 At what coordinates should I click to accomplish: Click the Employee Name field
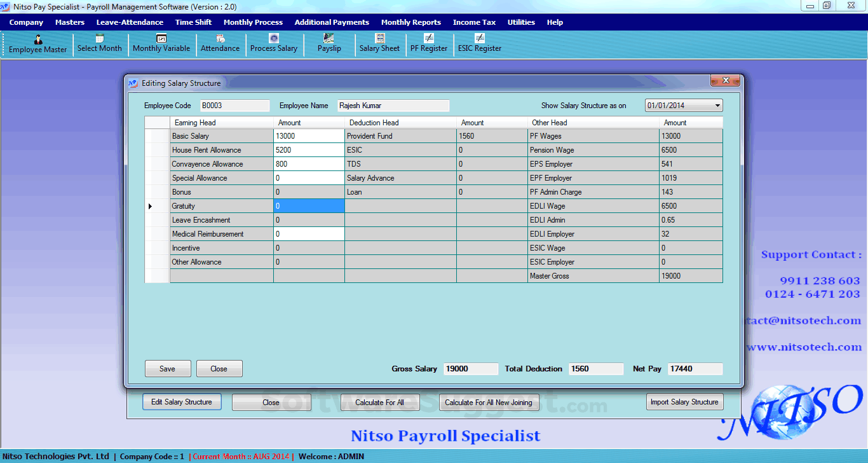[393, 106]
